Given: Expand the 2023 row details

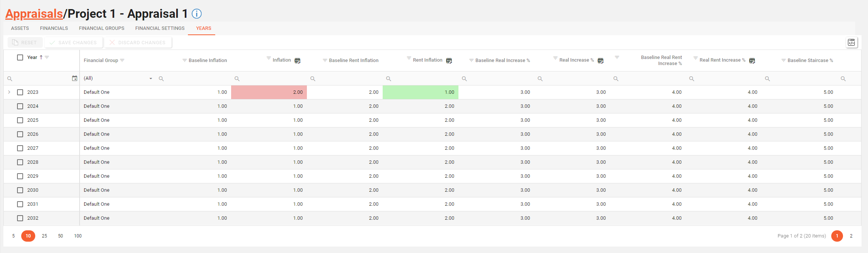Looking at the screenshot, I should pyautogui.click(x=9, y=92).
